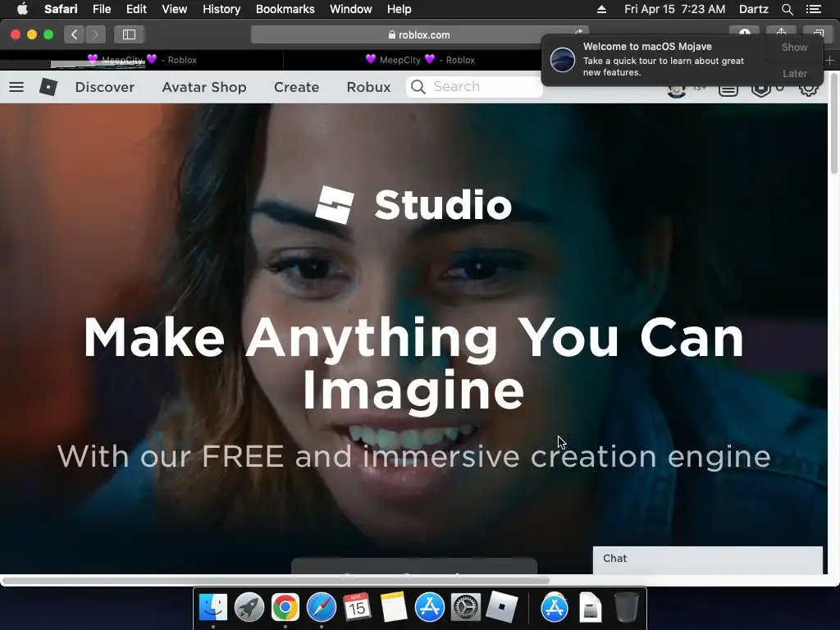Click the vertical page scrollbar thumb
Screen dimensions: 840x630
point(834,123)
